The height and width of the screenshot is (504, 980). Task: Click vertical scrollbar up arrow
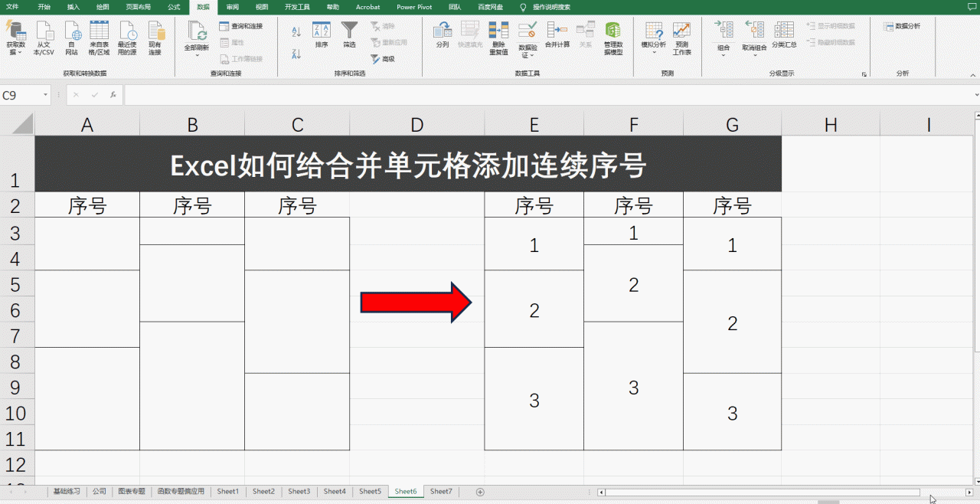[x=976, y=116]
